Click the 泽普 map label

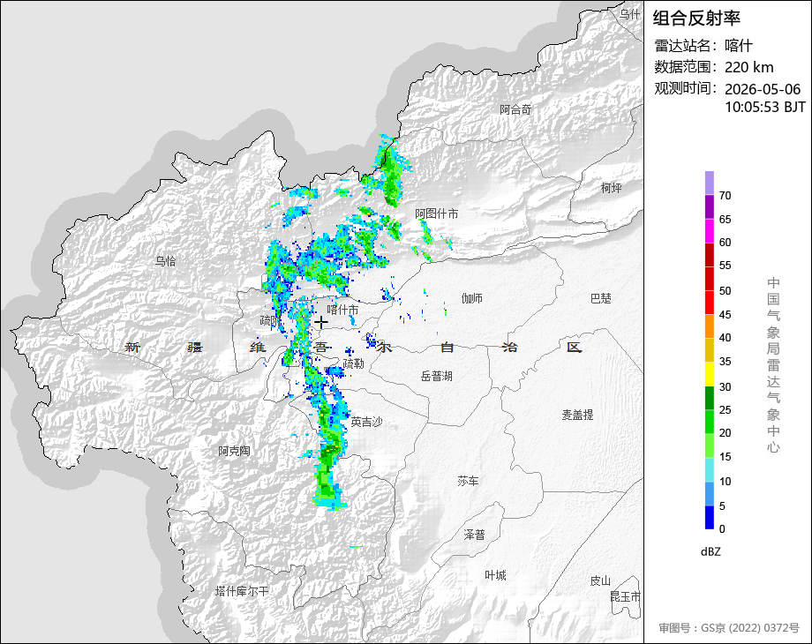474,535
